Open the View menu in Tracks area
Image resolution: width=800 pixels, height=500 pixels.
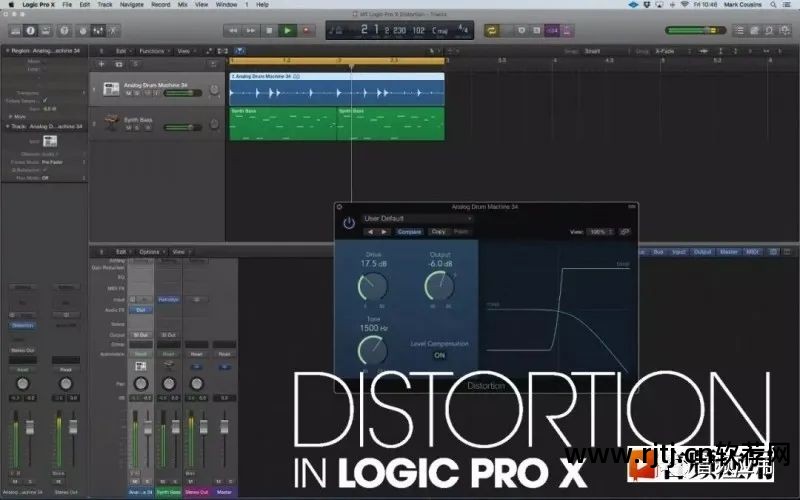point(184,51)
